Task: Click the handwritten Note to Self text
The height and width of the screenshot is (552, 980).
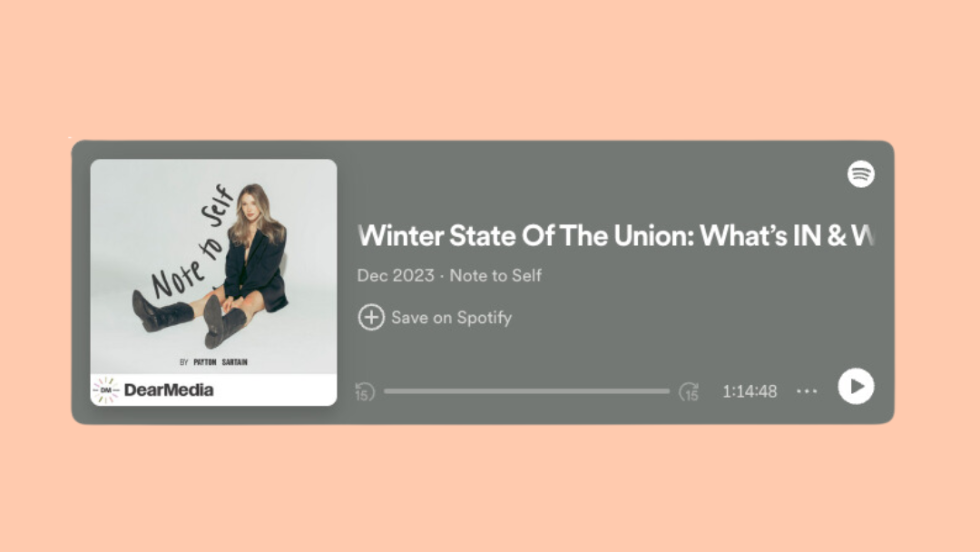Action: tap(191, 241)
